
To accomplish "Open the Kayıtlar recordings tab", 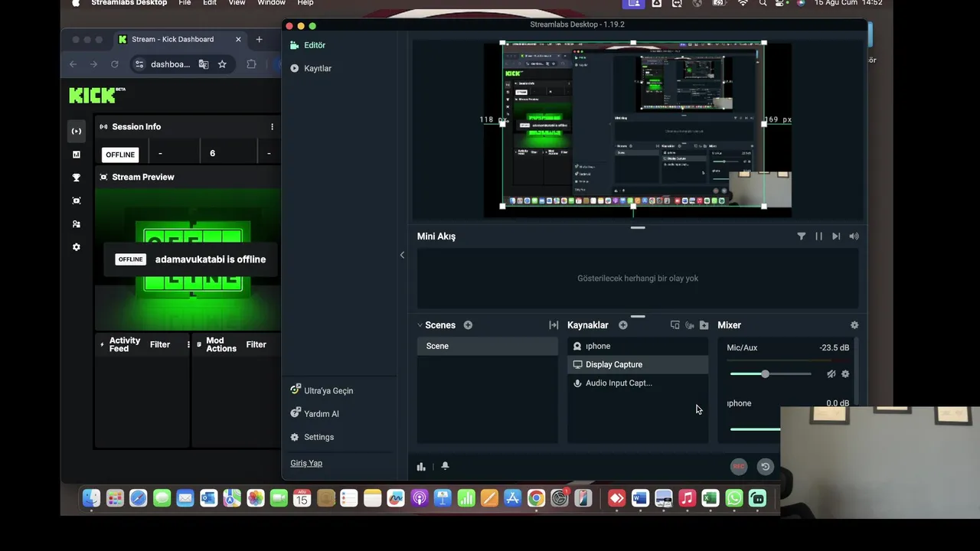I will (311, 68).
